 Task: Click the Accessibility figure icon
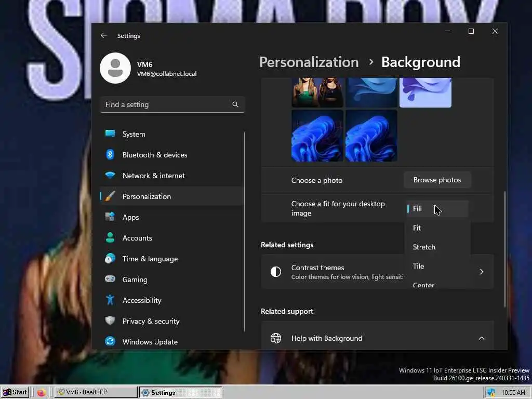(x=110, y=300)
